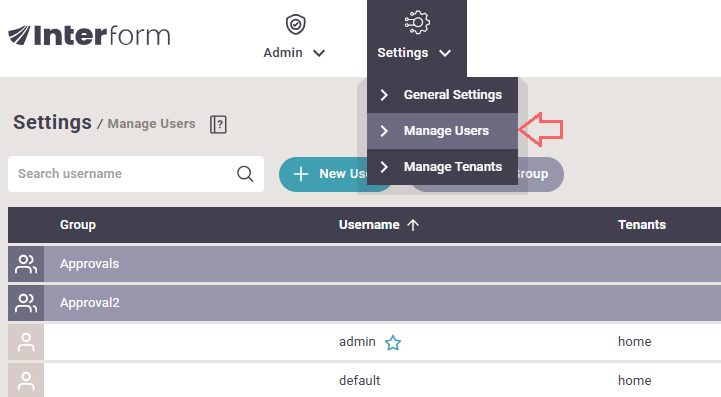Click the Settings breadcrumb heading
Screen dimensions: 721x397
pyautogui.click(x=52, y=122)
